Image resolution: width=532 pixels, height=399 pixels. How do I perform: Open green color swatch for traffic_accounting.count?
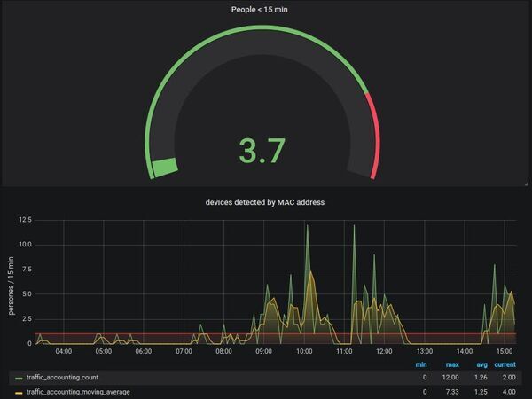(x=19, y=378)
